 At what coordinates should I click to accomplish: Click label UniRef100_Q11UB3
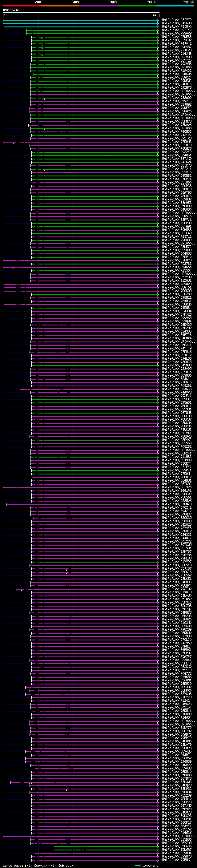click(x=177, y=457)
